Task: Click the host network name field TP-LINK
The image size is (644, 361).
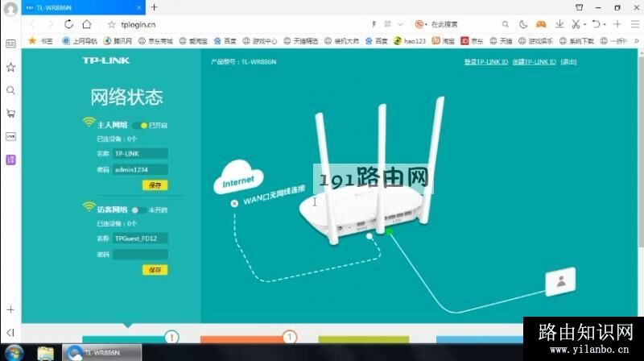Action: point(140,153)
